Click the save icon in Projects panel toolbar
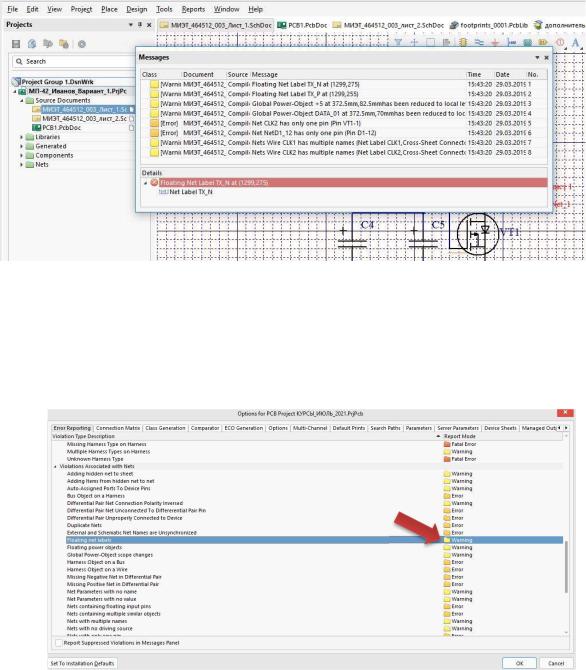Image resolution: width=586 pixels, height=670 pixels. click(x=16, y=44)
